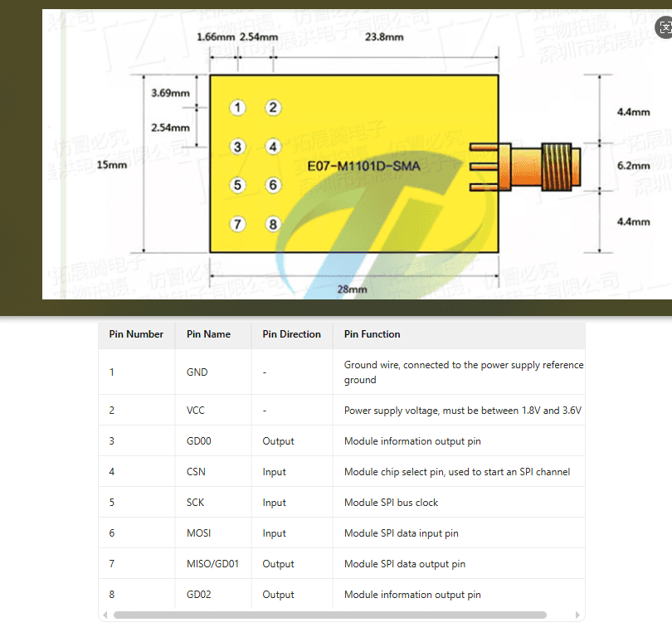Image resolution: width=672 pixels, height=637 pixels.
Task: Click the 'Pin Direction' column header
Action: [291, 334]
